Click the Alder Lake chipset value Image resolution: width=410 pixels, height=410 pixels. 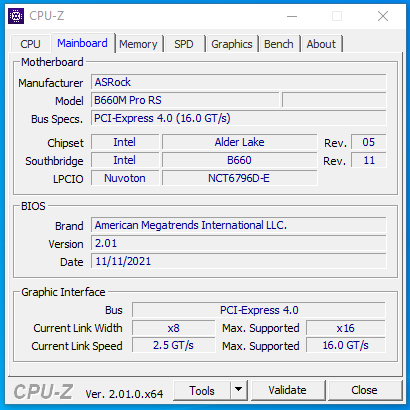[239, 142]
